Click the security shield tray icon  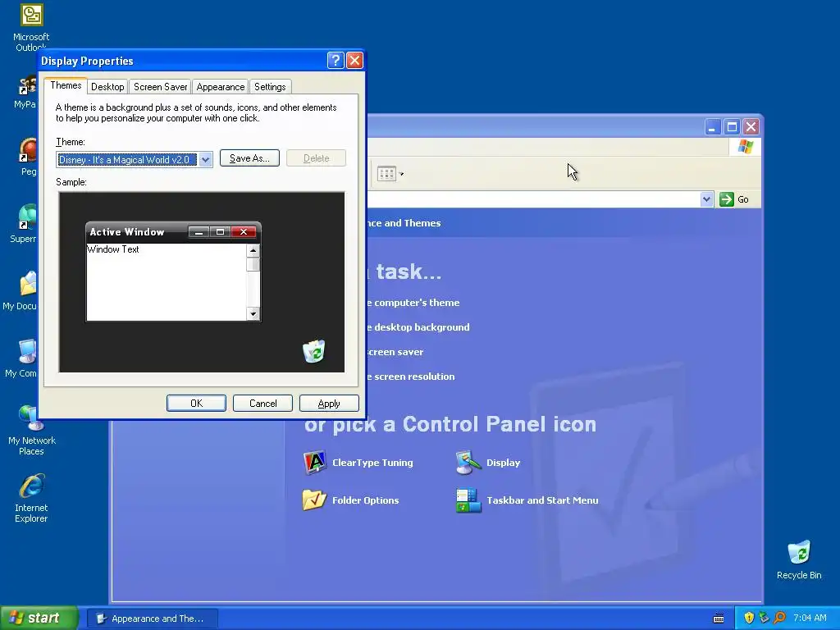coord(749,618)
